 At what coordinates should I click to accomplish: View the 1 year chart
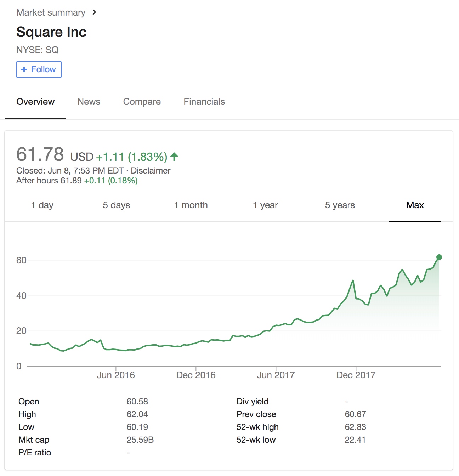click(x=265, y=205)
